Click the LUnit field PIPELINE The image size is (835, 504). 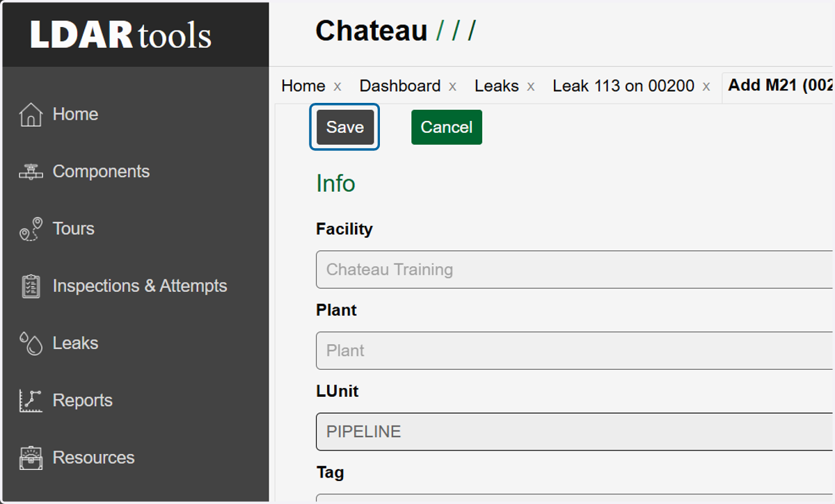pyautogui.click(x=575, y=432)
